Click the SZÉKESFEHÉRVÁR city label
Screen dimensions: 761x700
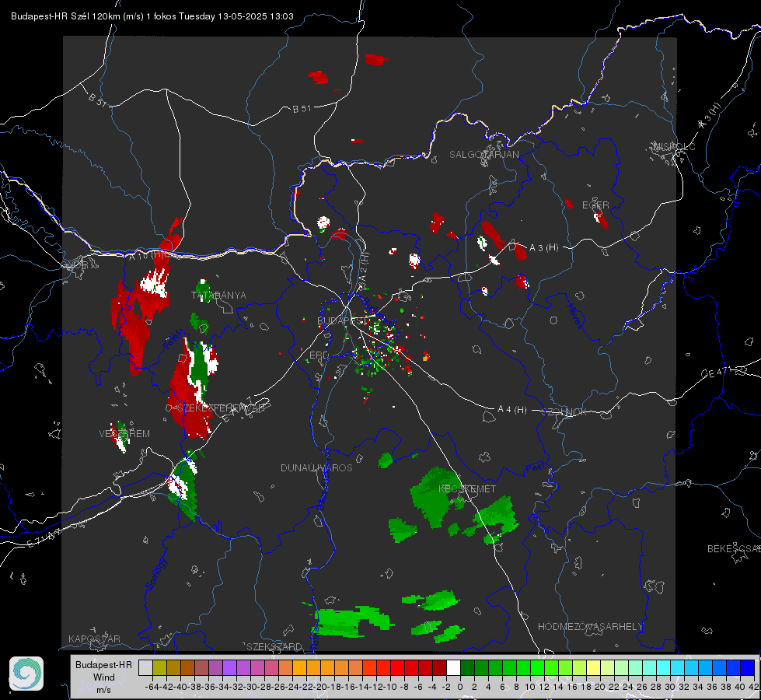[221, 408]
